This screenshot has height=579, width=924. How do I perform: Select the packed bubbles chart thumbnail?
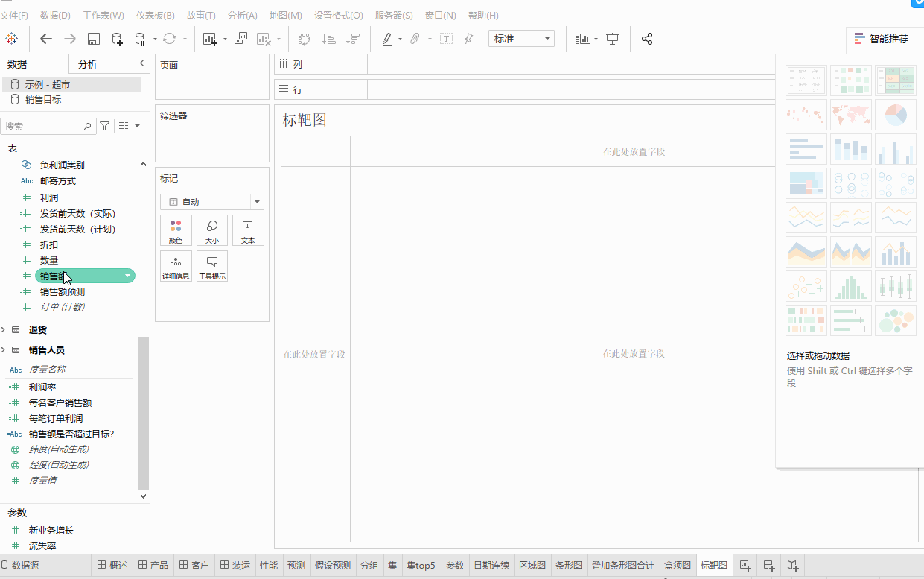(896, 320)
